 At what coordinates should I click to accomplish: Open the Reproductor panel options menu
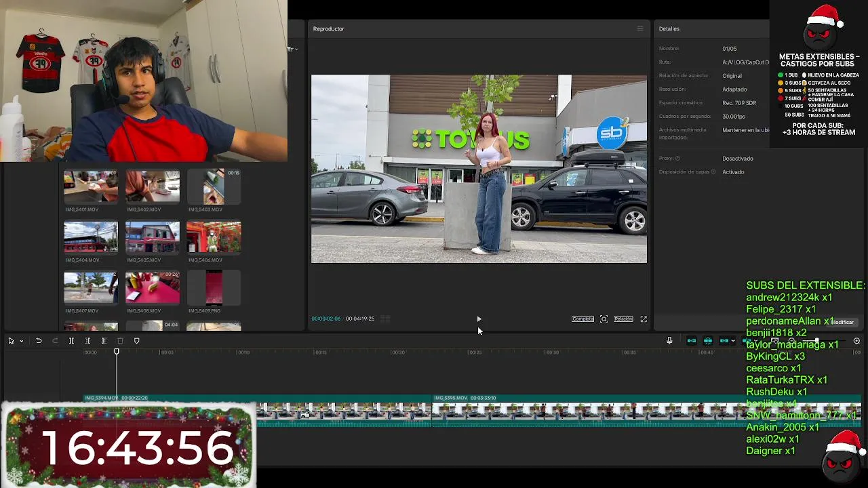point(639,28)
